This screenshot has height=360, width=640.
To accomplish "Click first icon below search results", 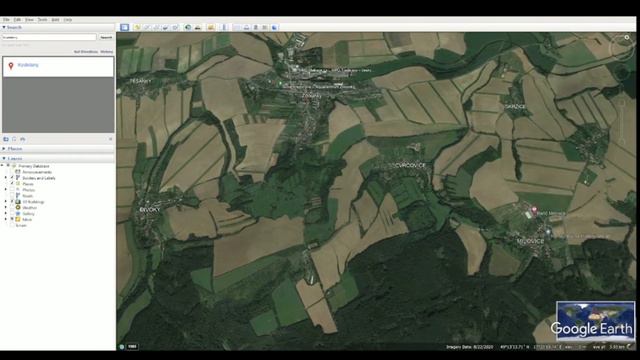I will pyautogui.click(x=6, y=139).
